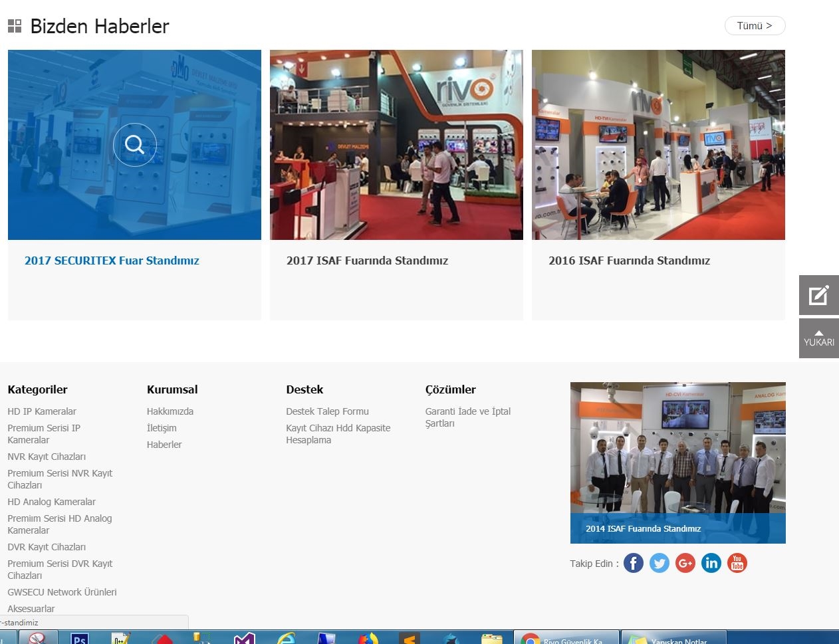839x644 pixels.
Task: Open the Destek Talep Formu link
Action: click(327, 411)
